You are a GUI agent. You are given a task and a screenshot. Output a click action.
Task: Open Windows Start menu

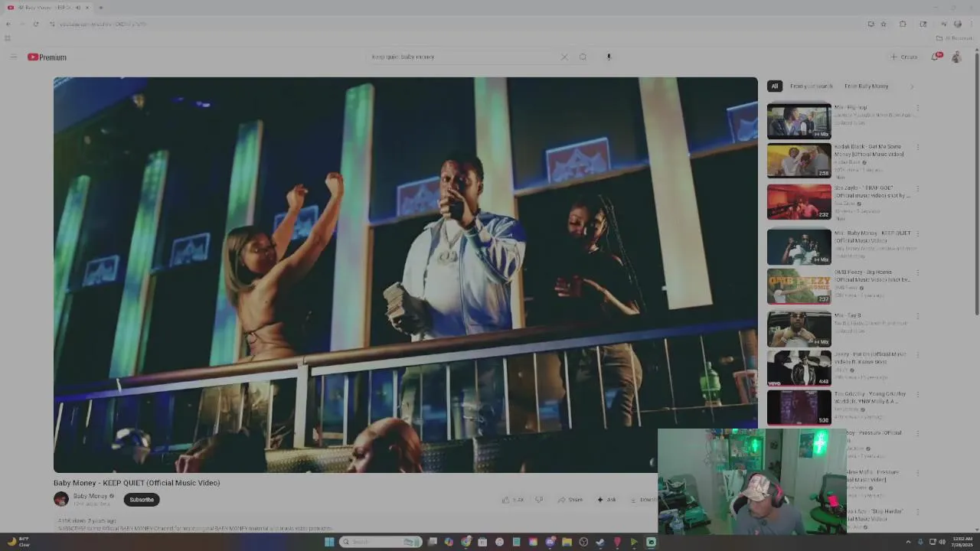pos(329,542)
